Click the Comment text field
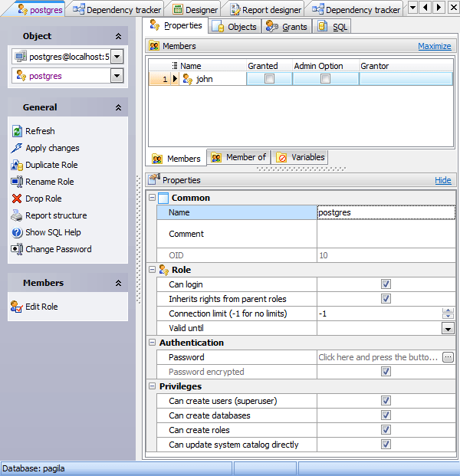This screenshot has width=460, height=476. pos(386,234)
